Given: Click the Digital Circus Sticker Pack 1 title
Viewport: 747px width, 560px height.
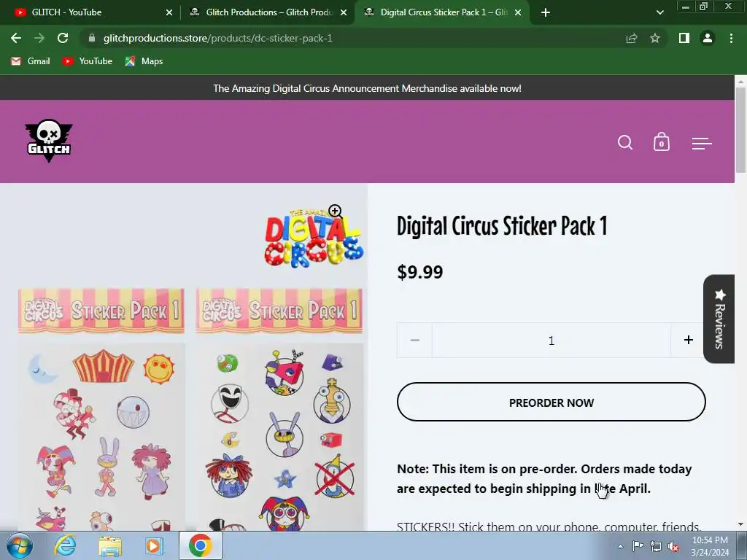Looking at the screenshot, I should point(502,226).
